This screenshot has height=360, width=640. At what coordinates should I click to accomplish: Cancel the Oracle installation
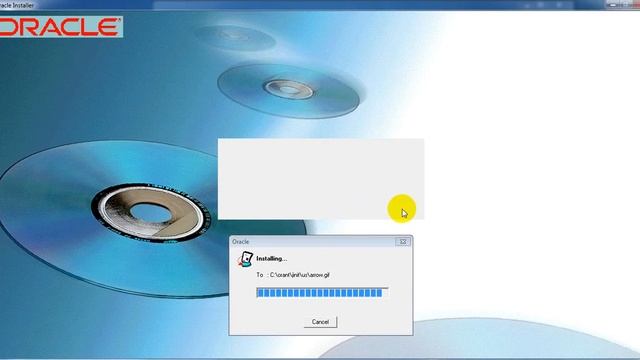(320, 322)
